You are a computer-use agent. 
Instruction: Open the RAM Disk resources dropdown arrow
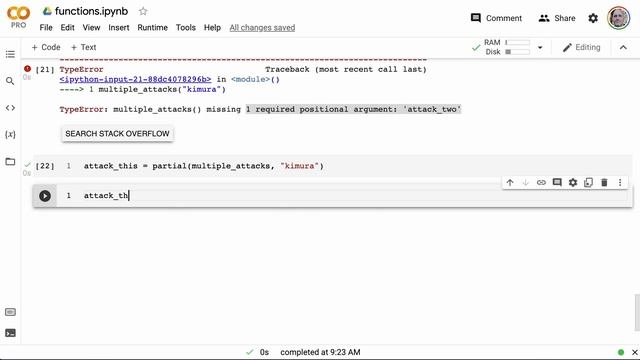[540, 47]
